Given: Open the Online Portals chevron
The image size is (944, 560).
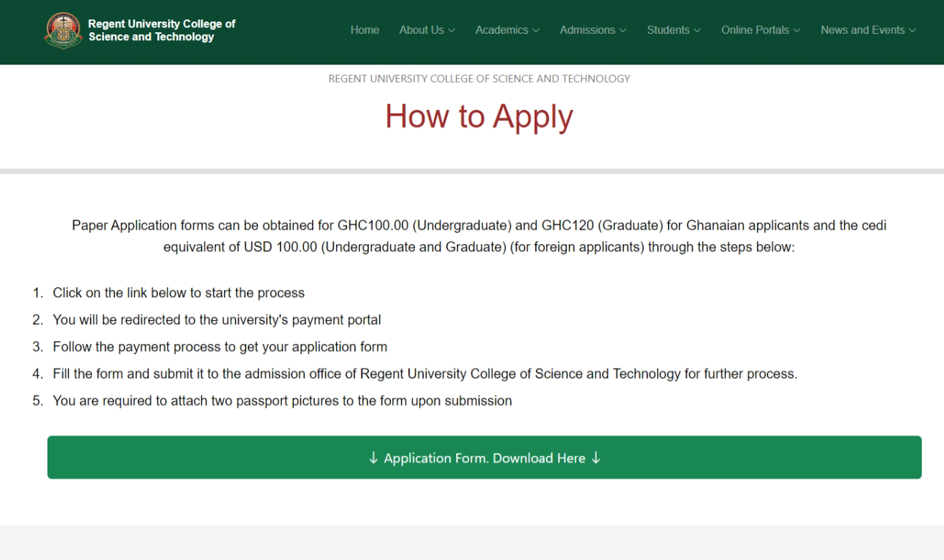Looking at the screenshot, I should click(797, 31).
